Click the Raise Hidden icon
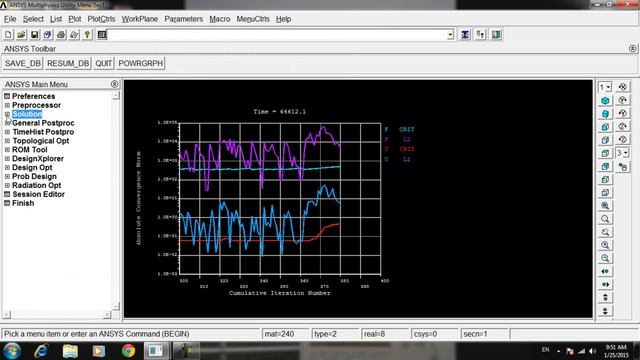The height and width of the screenshot is (360, 640). click(465, 35)
